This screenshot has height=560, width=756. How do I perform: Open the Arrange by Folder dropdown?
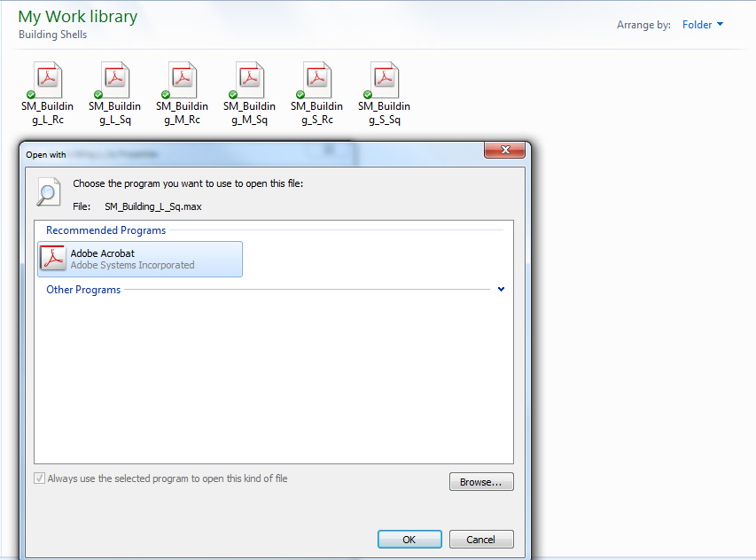coord(703,25)
